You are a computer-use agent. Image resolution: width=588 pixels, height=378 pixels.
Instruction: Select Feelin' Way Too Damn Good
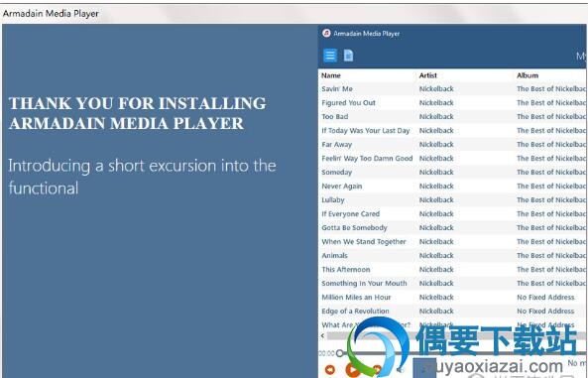(367, 159)
